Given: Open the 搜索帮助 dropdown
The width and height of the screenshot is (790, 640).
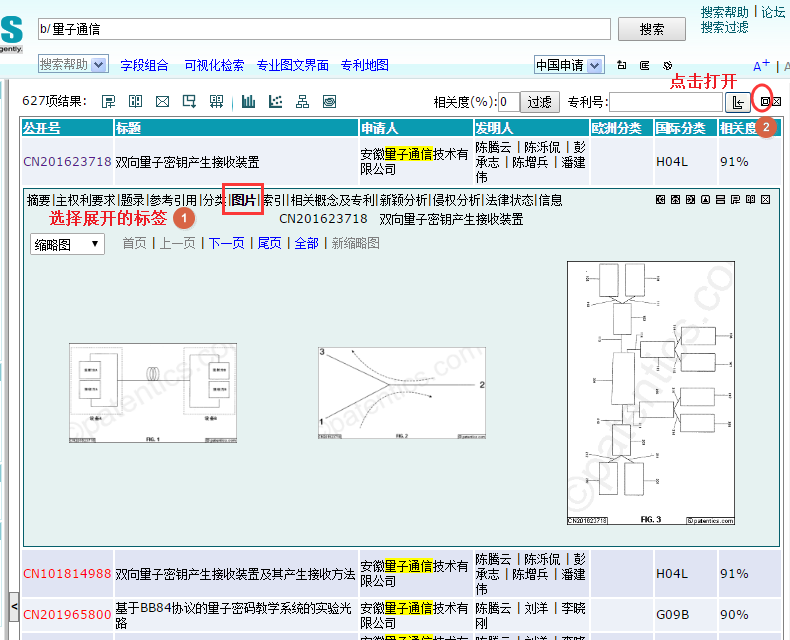Looking at the screenshot, I should [x=72, y=64].
